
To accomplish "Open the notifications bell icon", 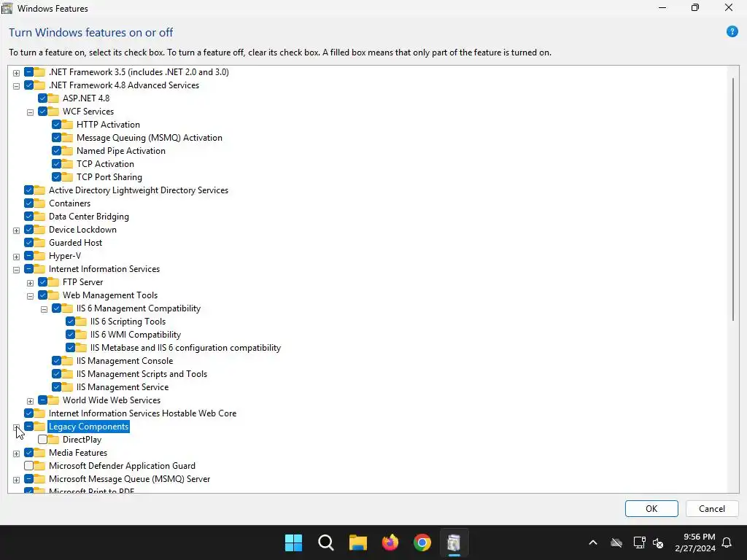I will pos(727,542).
